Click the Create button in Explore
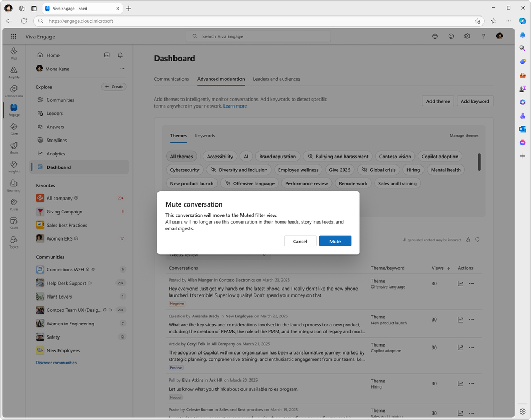The height and width of the screenshot is (420, 531). click(x=114, y=87)
